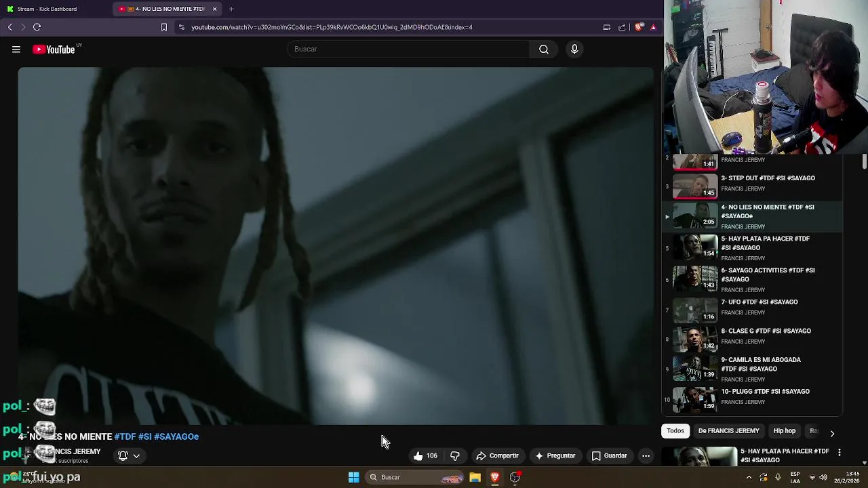Click the tray sync update icon
The image size is (868, 488).
point(764,477)
